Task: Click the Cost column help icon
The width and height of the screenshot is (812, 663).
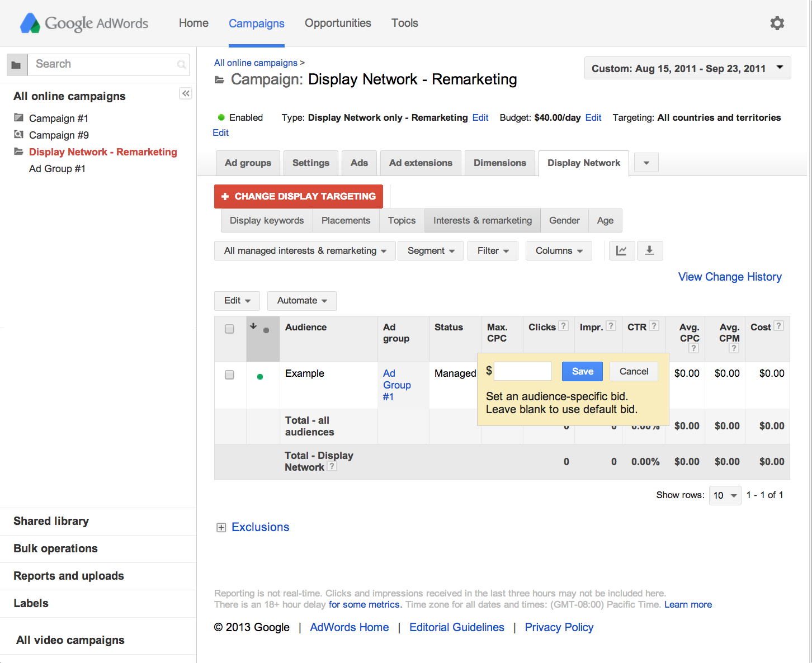Action: click(778, 326)
